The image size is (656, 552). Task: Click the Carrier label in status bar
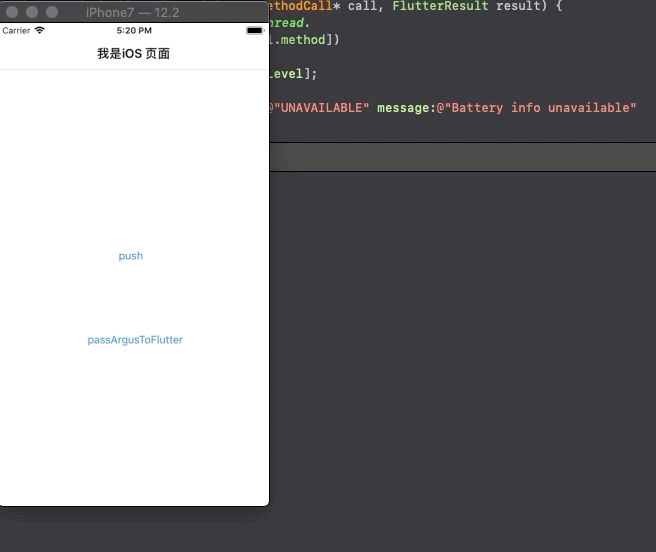16,31
